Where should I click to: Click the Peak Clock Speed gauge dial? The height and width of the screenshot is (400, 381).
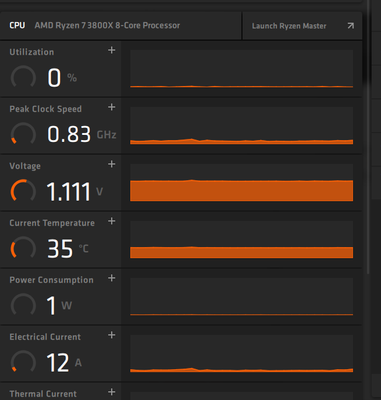pyautogui.click(x=23, y=134)
